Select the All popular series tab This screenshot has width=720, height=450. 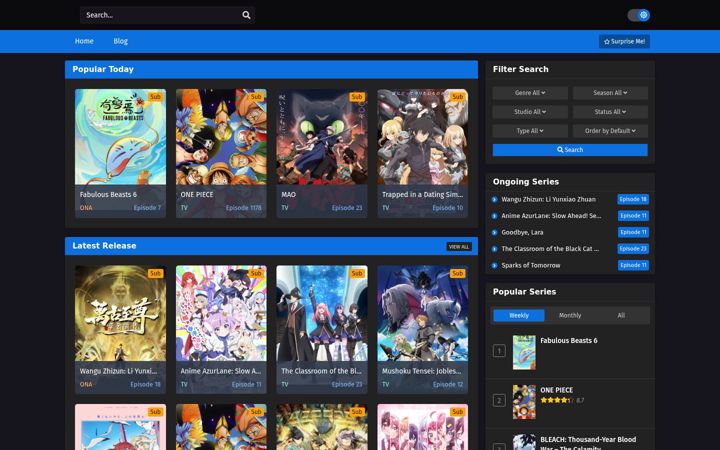[621, 315]
